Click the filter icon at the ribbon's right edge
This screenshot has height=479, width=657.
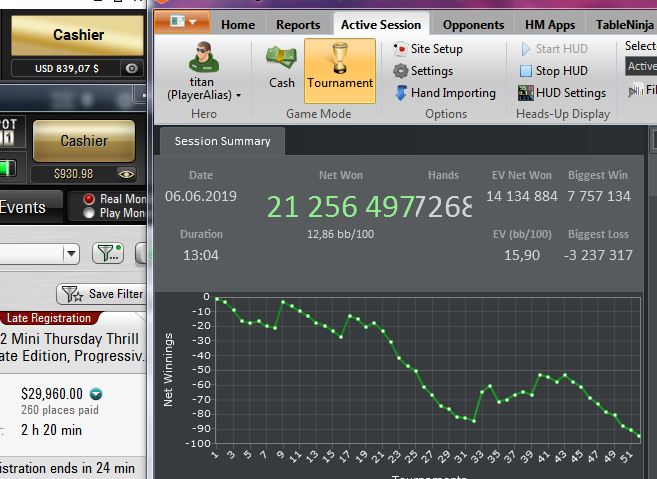(x=636, y=90)
